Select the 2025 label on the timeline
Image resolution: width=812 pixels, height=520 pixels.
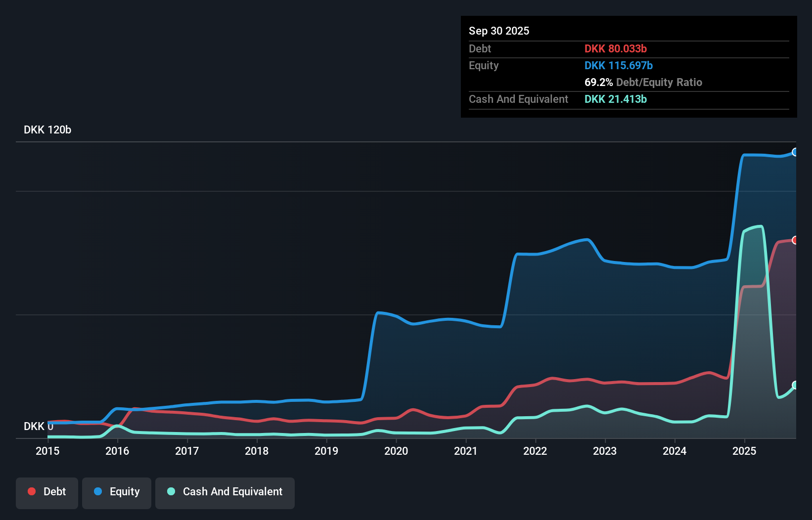(745, 451)
